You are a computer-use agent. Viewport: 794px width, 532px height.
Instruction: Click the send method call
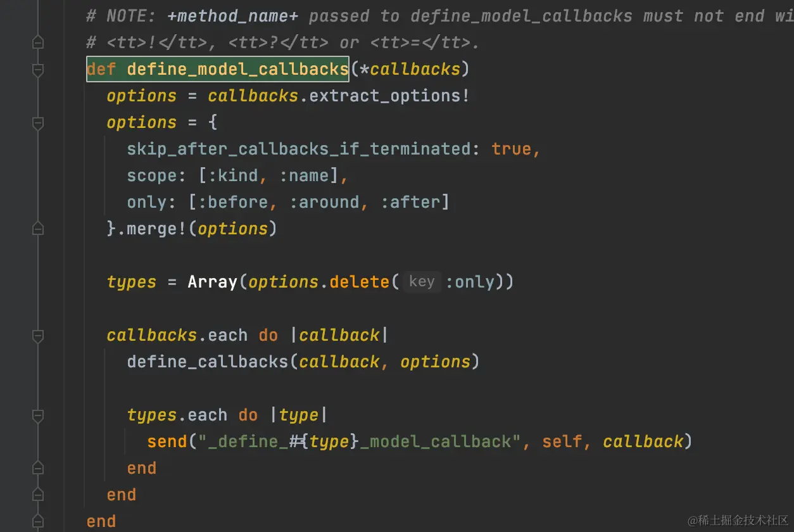[x=167, y=441]
